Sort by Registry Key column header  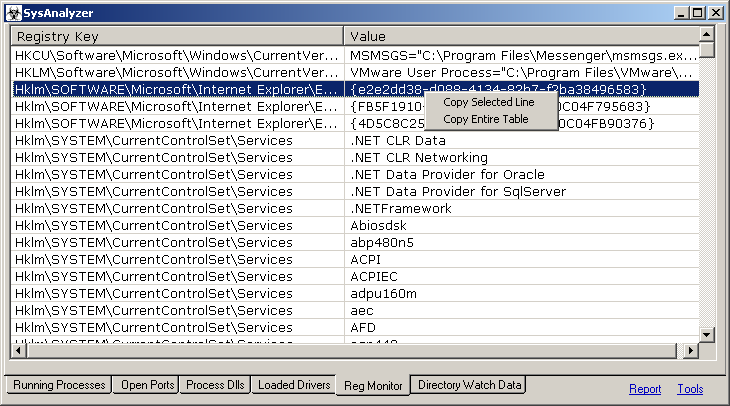[177, 36]
